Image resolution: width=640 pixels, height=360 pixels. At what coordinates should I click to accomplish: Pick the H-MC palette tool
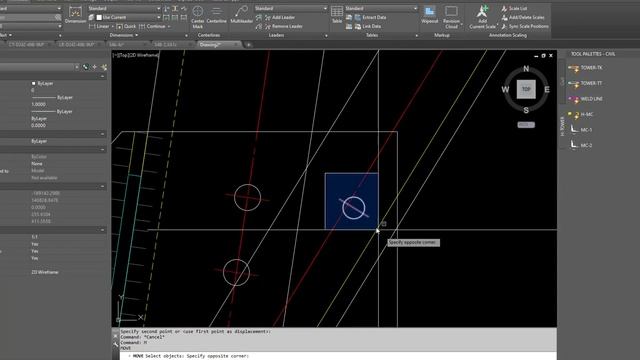pyautogui.click(x=581, y=115)
